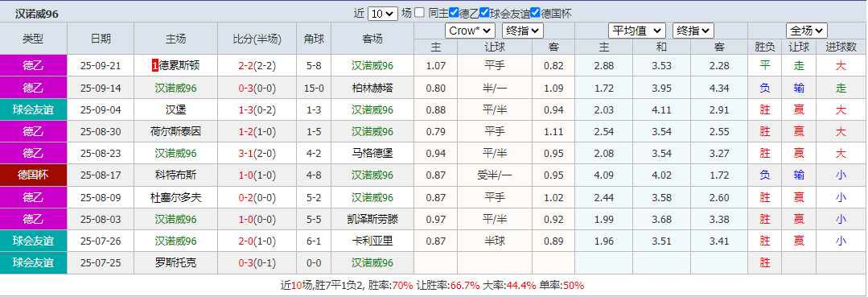Click the 3-1(2-0) score against 马格德堡

click(257, 154)
